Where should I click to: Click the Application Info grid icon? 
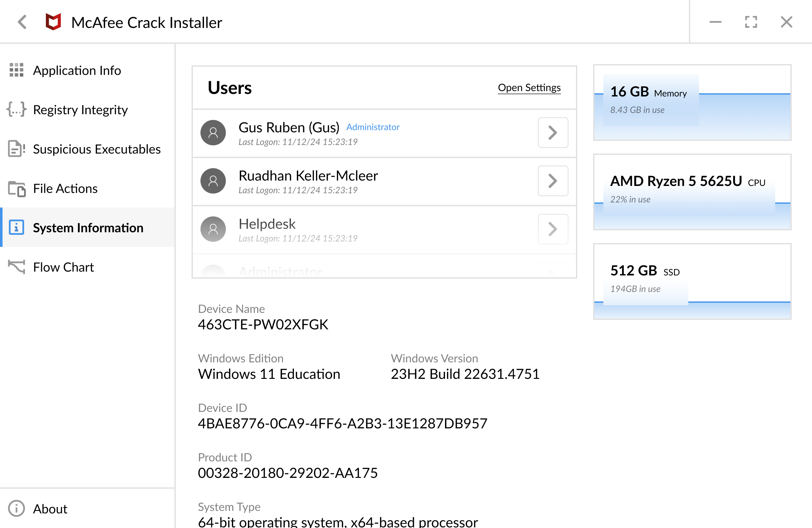click(x=16, y=70)
